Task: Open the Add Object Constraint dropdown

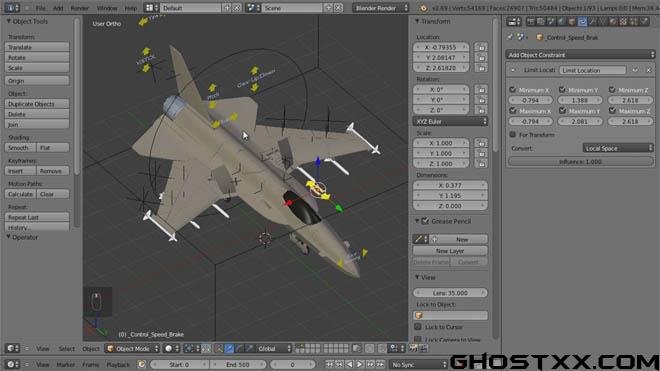Action: [x=580, y=55]
